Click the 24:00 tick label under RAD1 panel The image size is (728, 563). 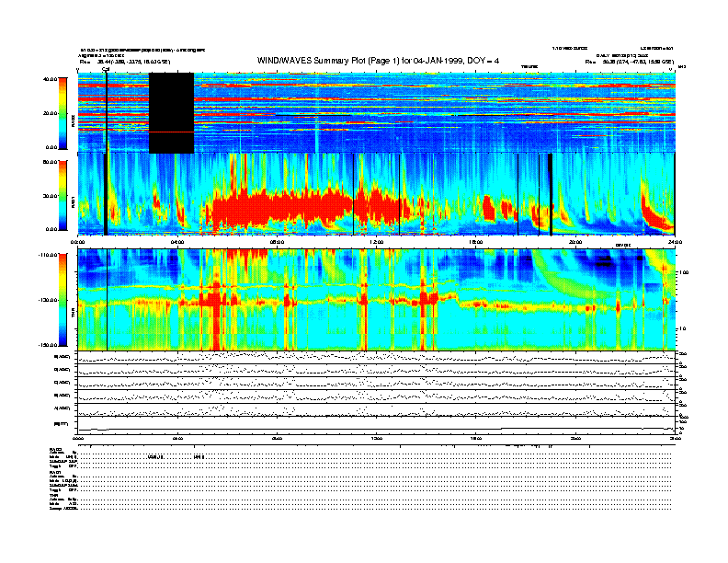[675, 242]
